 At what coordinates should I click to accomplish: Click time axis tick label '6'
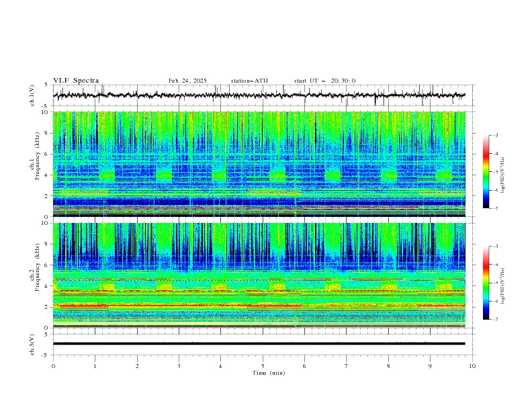[304, 366]
